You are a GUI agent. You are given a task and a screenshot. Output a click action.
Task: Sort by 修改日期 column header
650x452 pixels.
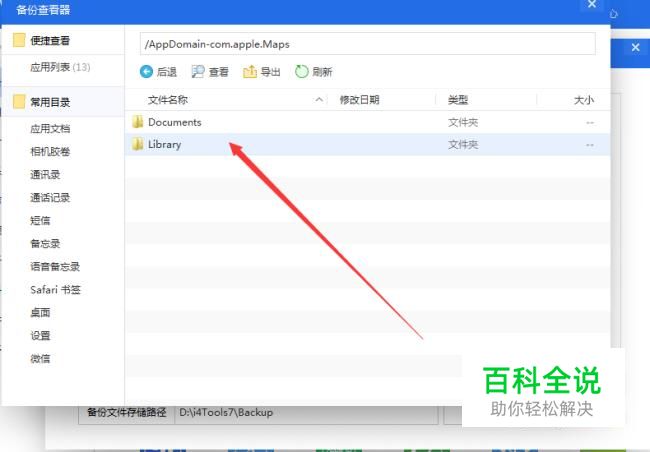(359, 100)
